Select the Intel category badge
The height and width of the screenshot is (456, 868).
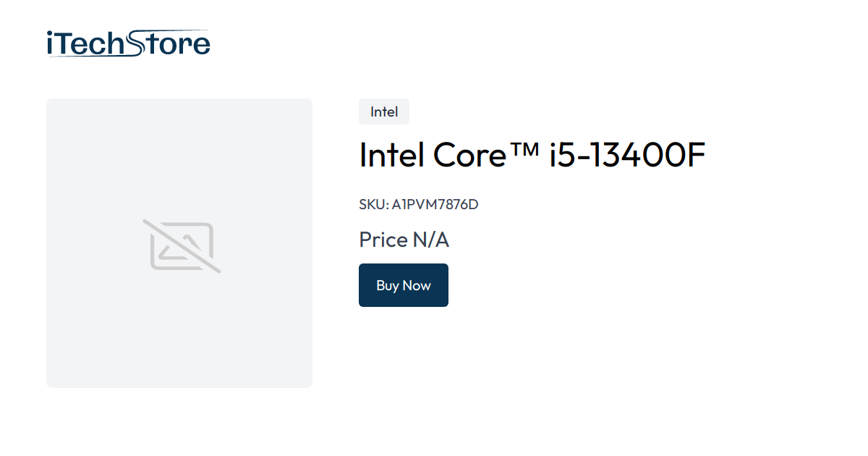click(383, 111)
